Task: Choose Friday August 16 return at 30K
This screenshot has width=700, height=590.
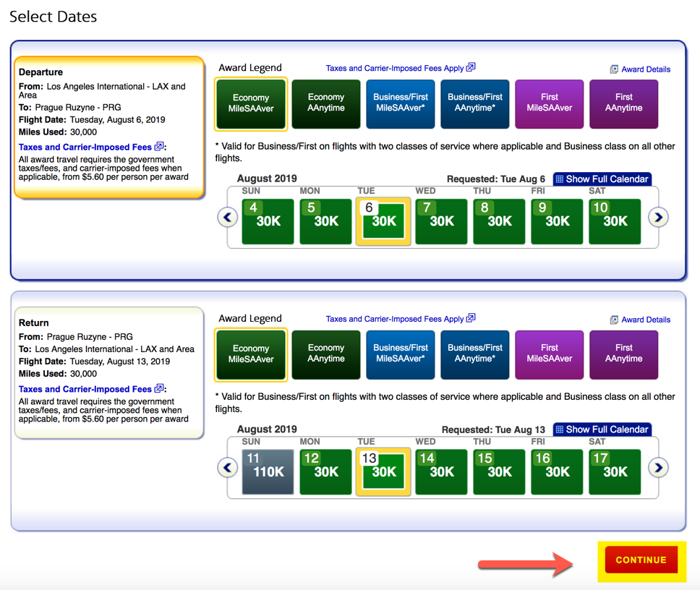Action: (x=557, y=472)
